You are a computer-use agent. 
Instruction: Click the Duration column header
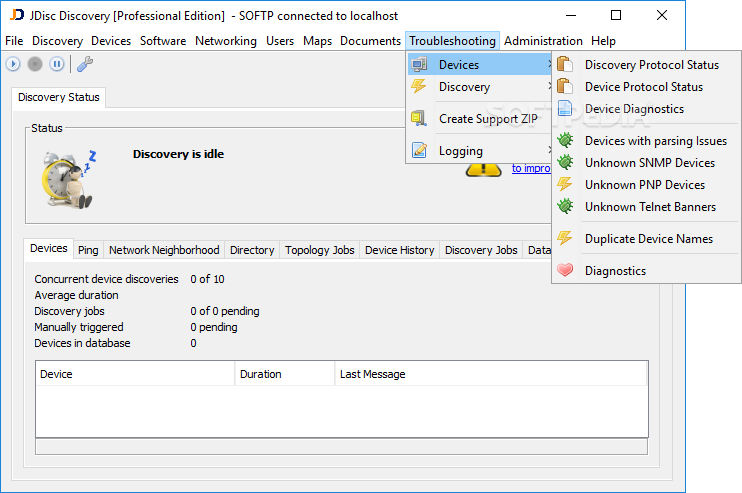click(284, 374)
